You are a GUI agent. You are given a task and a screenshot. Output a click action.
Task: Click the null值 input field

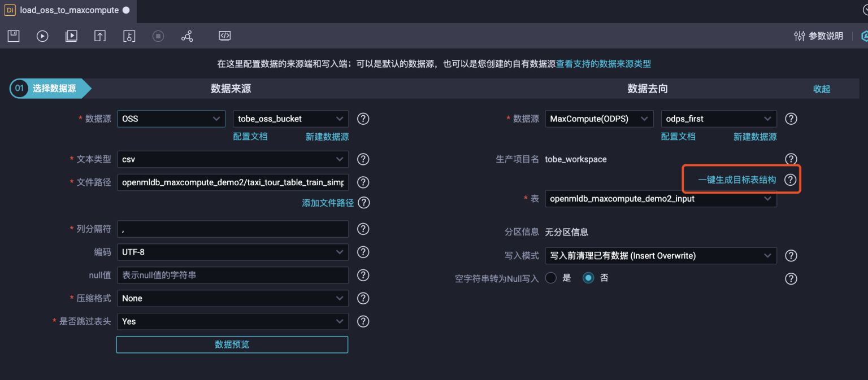(233, 275)
